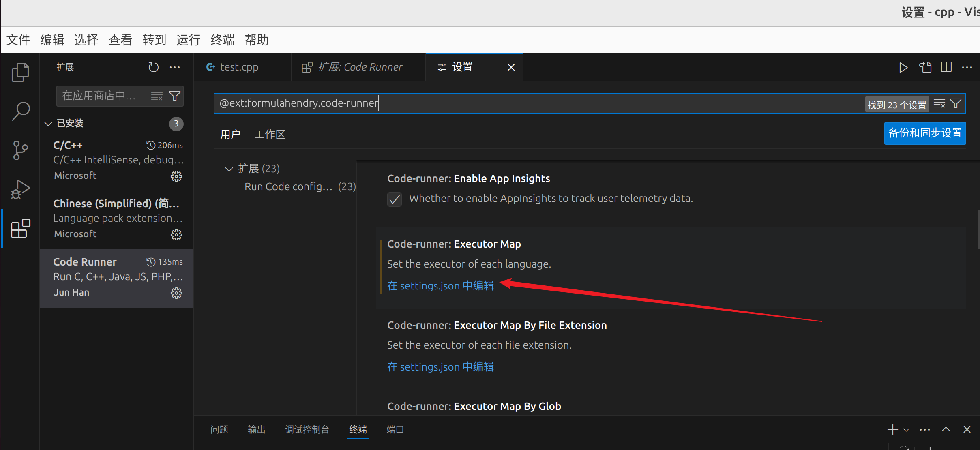Open the 终端 menu in menu bar
Screen dimensions: 980x450
pyautogui.click(x=222, y=40)
